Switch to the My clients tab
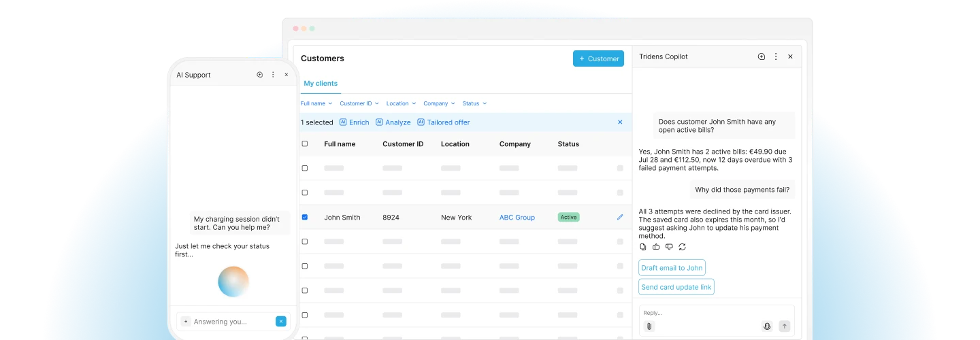Viewport: 980px width, 340px height. pyautogui.click(x=321, y=84)
